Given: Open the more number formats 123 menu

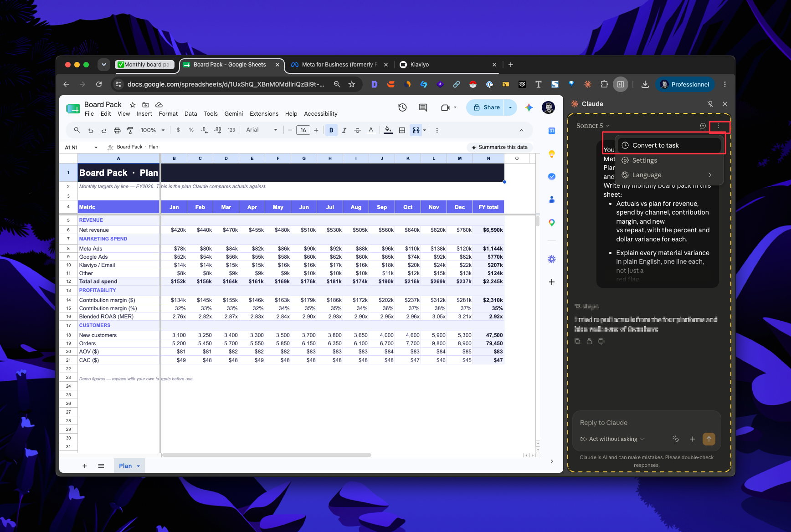Looking at the screenshot, I should (231, 130).
